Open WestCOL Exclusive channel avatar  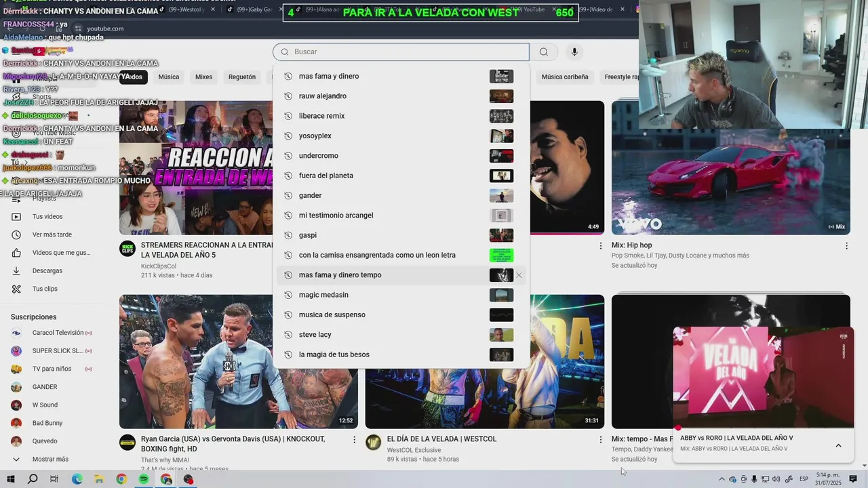pos(374,443)
